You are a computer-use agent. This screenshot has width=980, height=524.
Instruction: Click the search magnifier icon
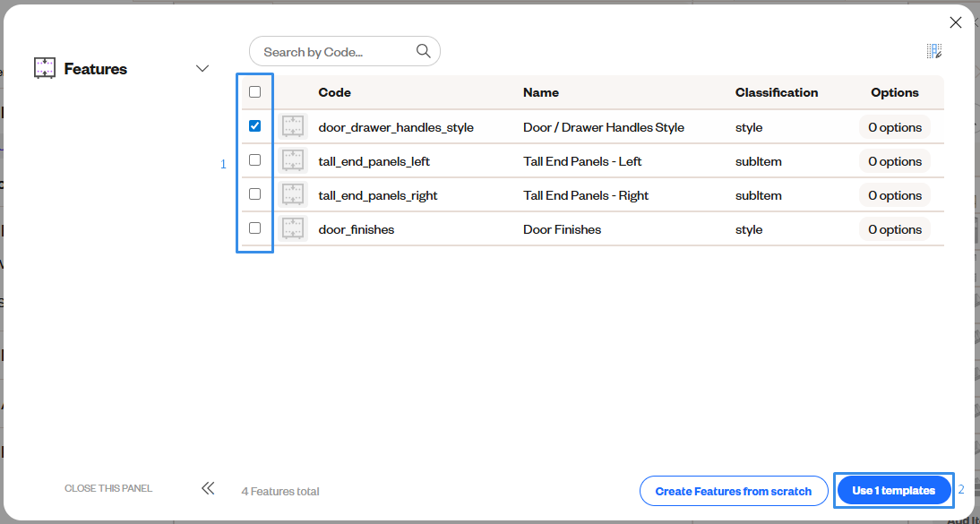(x=422, y=51)
